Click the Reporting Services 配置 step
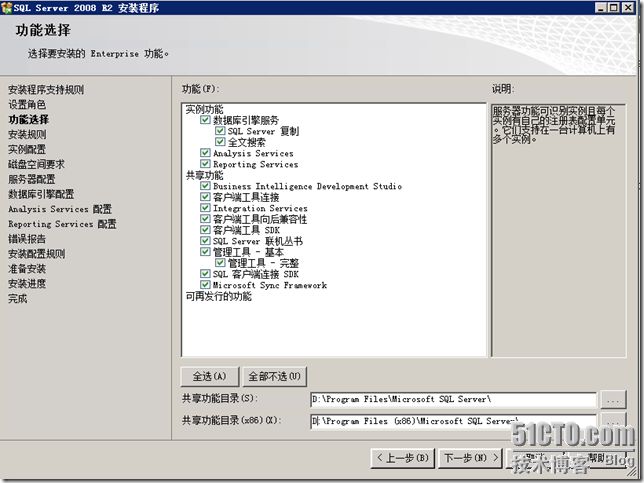Screen dimensions: 644x483 tap(62, 224)
